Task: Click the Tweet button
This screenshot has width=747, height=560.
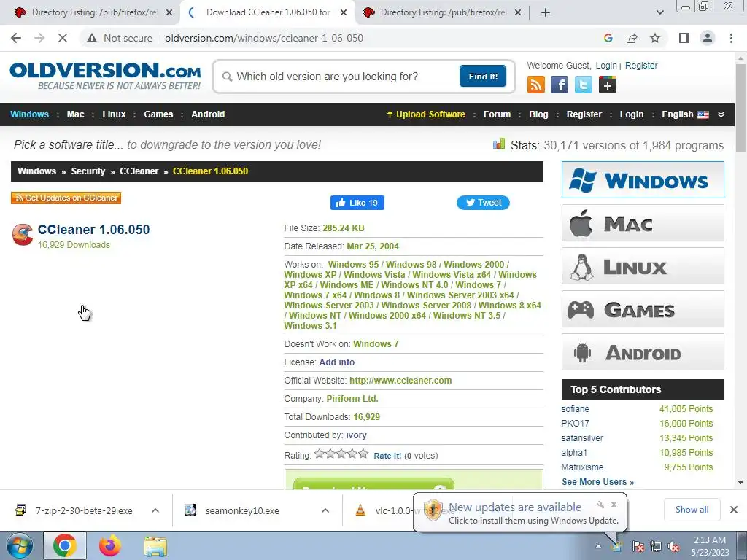Action: click(x=483, y=203)
